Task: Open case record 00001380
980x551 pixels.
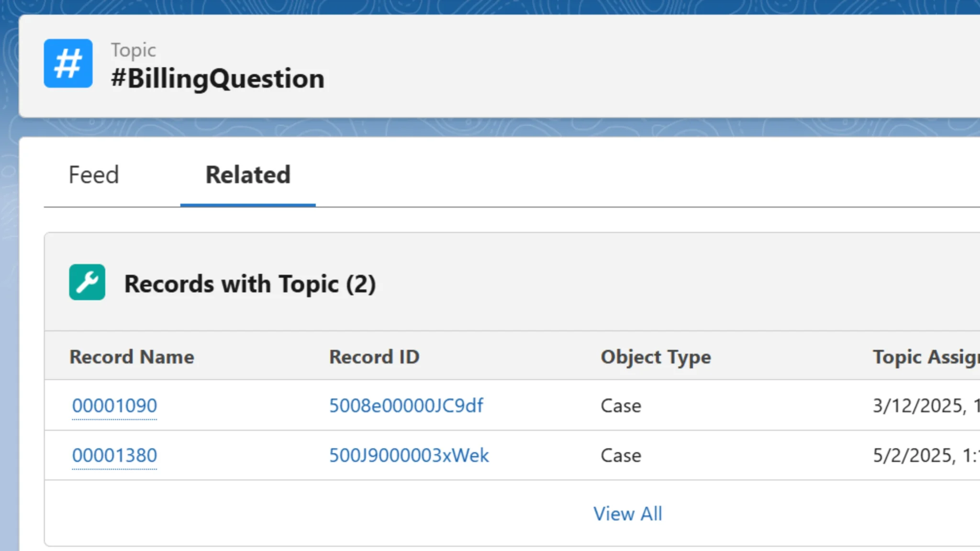Action: (114, 455)
